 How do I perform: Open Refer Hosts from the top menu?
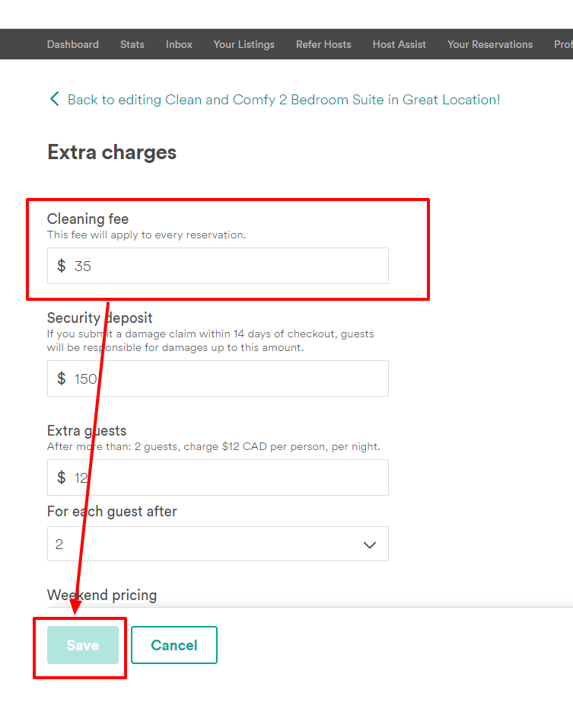[323, 44]
